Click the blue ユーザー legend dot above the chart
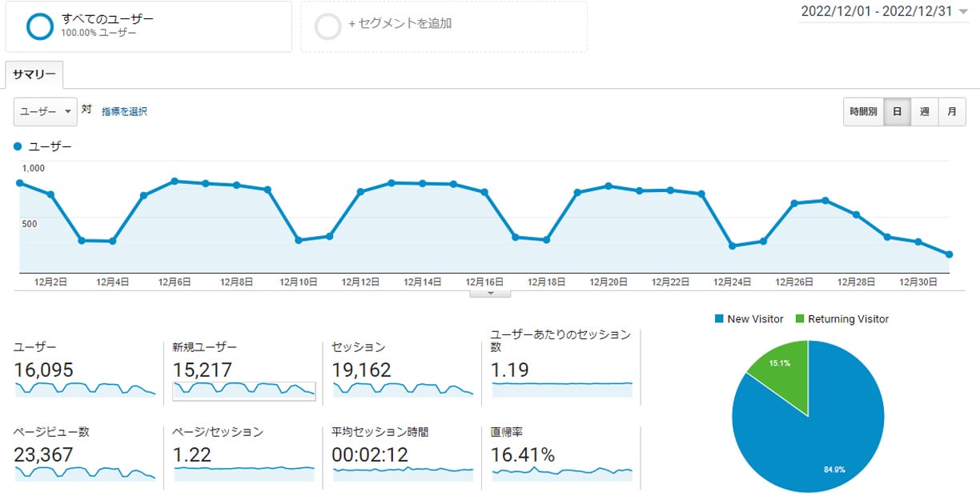Viewport: 980px width, 496px height. pos(18,146)
